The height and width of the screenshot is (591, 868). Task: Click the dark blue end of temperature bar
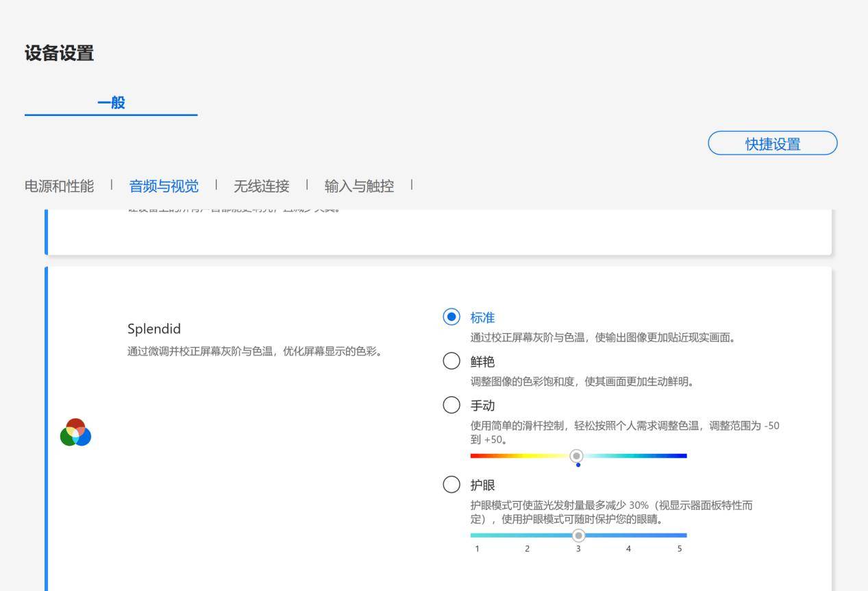click(x=682, y=455)
